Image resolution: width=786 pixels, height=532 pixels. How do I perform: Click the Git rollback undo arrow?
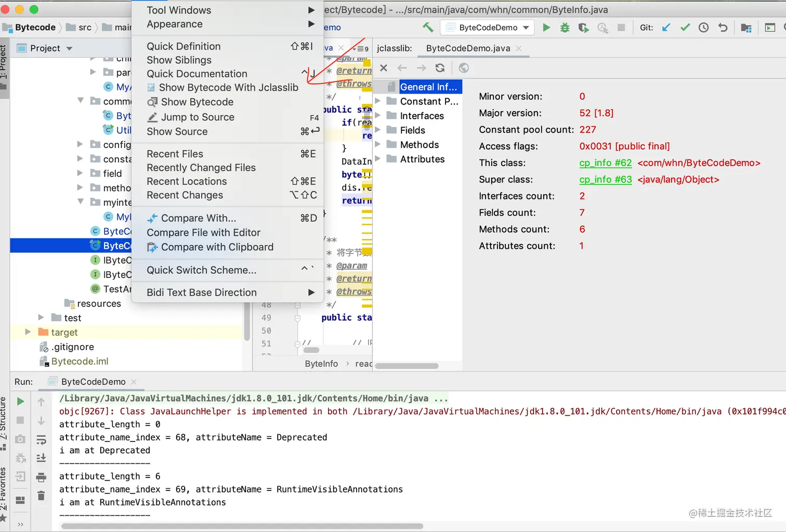click(723, 28)
